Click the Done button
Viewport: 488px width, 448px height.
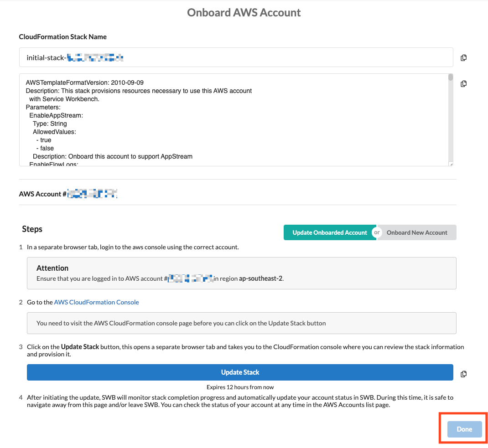point(463,429)
